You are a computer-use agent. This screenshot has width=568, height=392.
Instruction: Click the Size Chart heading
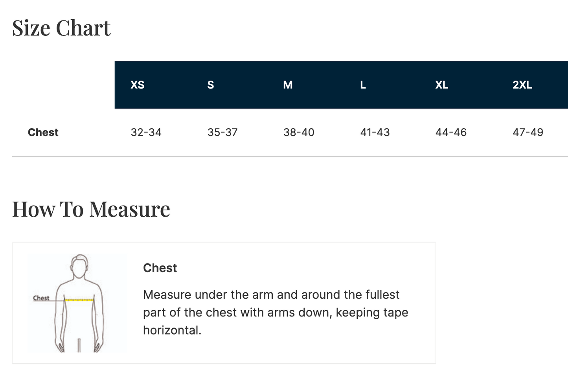pos(61,28)
